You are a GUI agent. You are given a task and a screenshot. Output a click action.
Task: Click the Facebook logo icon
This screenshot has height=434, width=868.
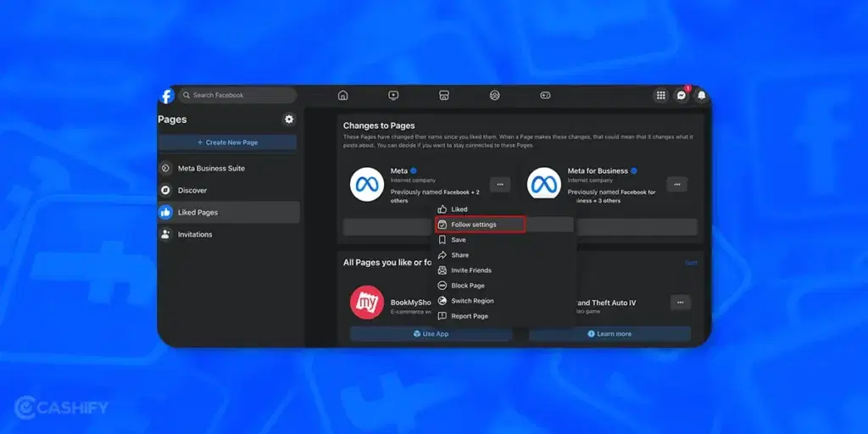tap(167, 96)
